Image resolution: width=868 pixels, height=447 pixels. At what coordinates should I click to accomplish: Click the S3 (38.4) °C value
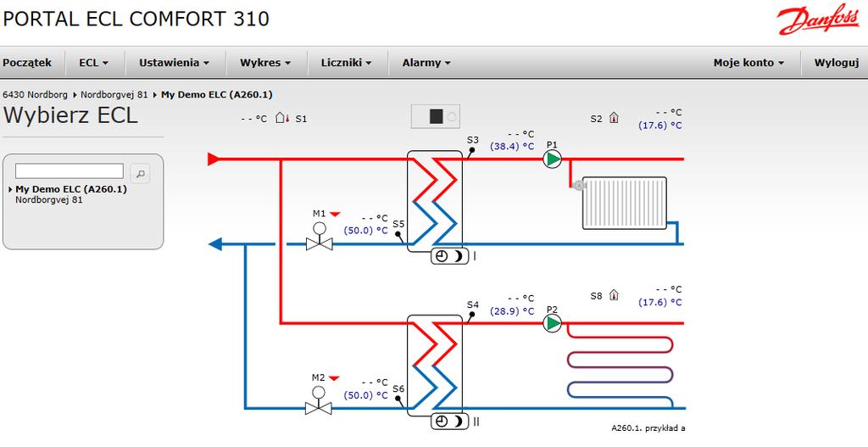tap(512, 147)
